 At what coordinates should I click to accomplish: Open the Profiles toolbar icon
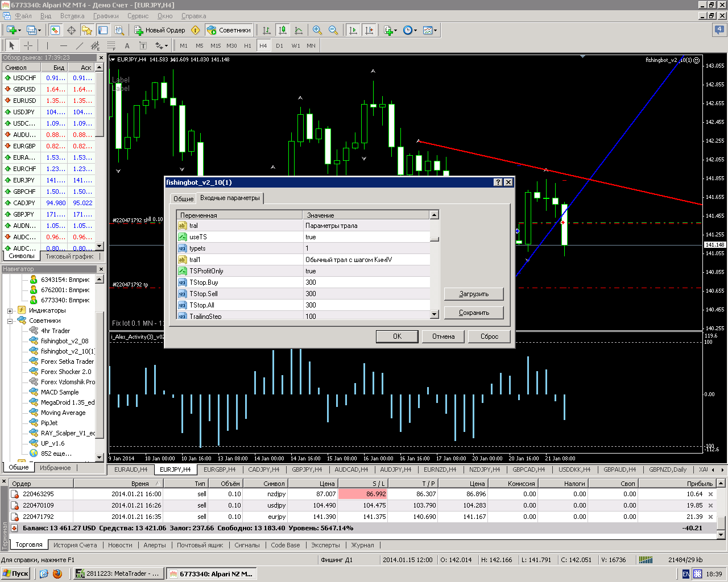click(x=33, y=30)
